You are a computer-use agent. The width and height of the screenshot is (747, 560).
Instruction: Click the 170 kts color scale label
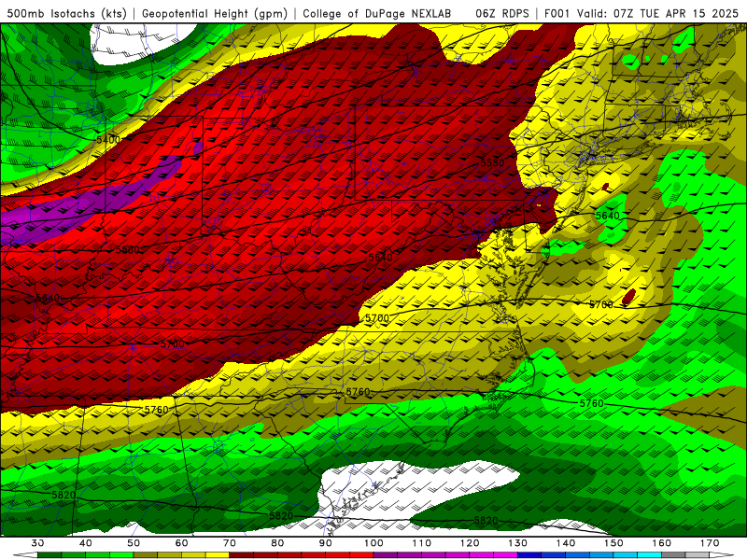click(710, 543)
